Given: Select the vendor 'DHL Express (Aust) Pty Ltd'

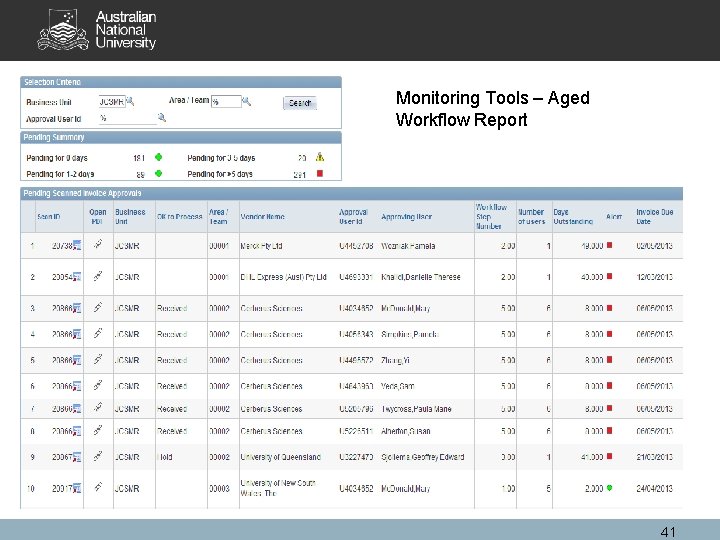Looking at the screenshot, I should point(283,277).
